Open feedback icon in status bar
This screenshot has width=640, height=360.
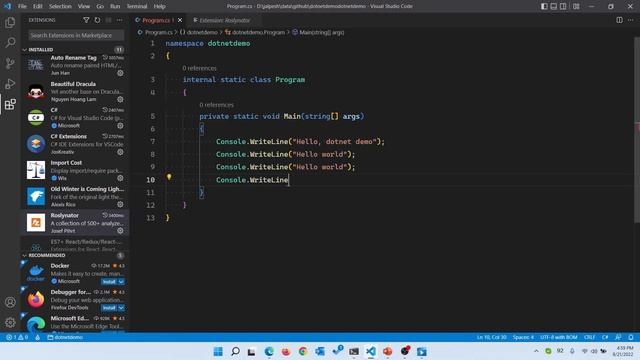pyautogui.click(x=618, y=337)
